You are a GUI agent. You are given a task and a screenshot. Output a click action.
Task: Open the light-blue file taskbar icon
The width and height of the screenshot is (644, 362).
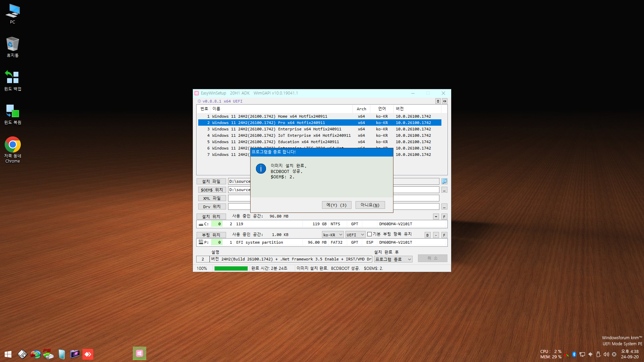pos(62,354)
